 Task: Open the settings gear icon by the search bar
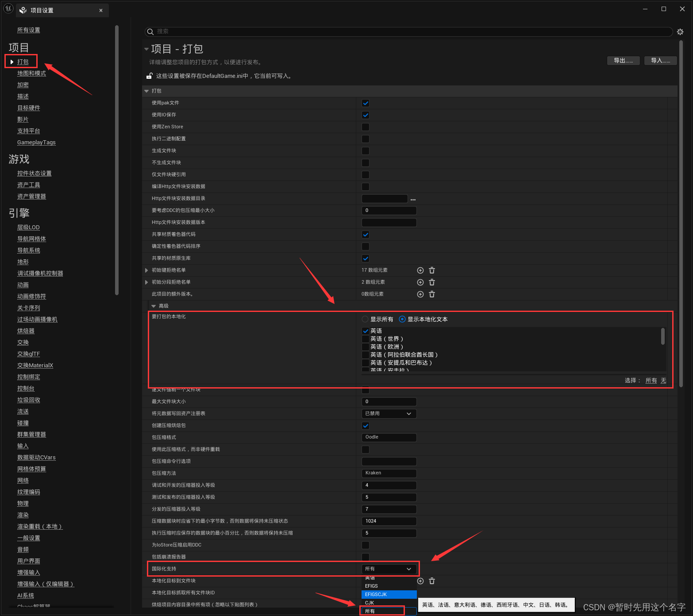pos(680,31)
